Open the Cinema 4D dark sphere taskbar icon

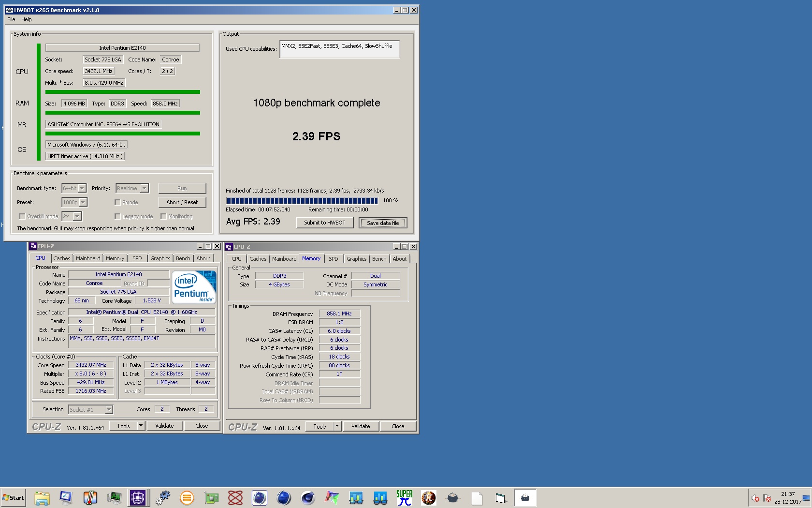308,497
